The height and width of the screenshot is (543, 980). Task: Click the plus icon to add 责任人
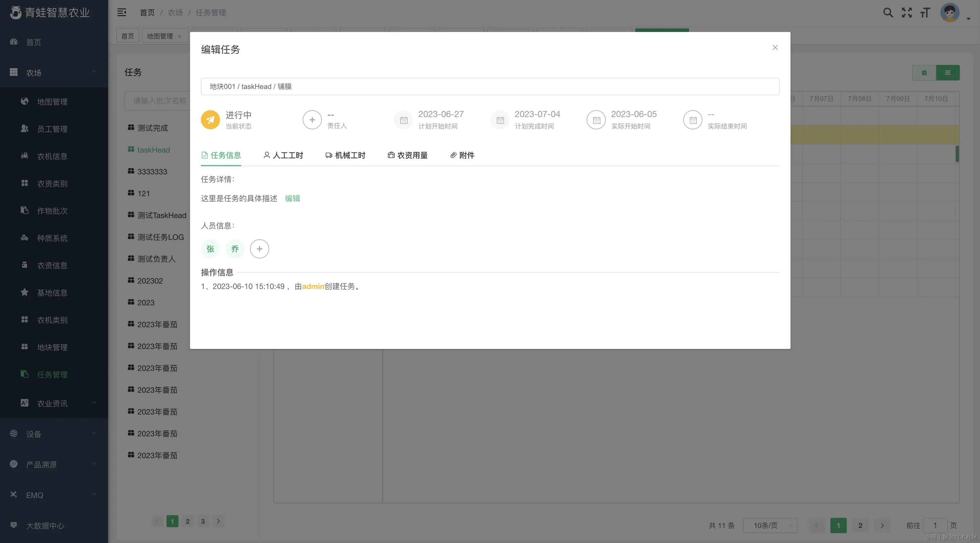(312, 120)
